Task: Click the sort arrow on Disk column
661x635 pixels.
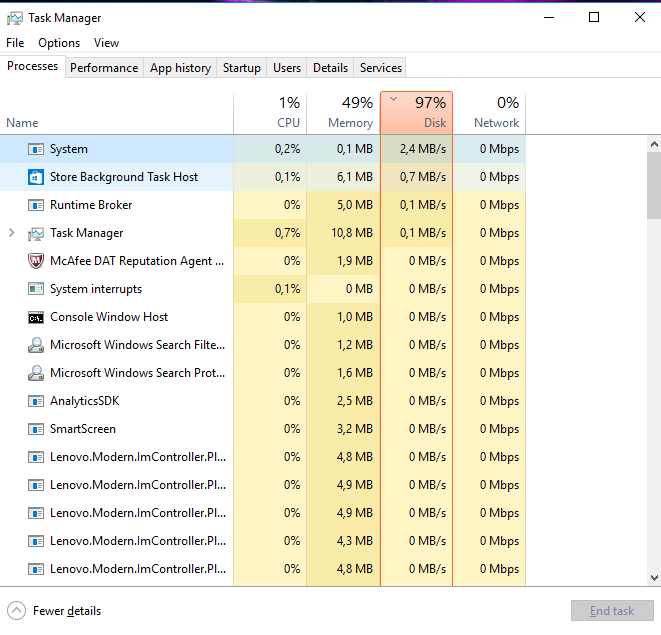Action: pos(393,100)
